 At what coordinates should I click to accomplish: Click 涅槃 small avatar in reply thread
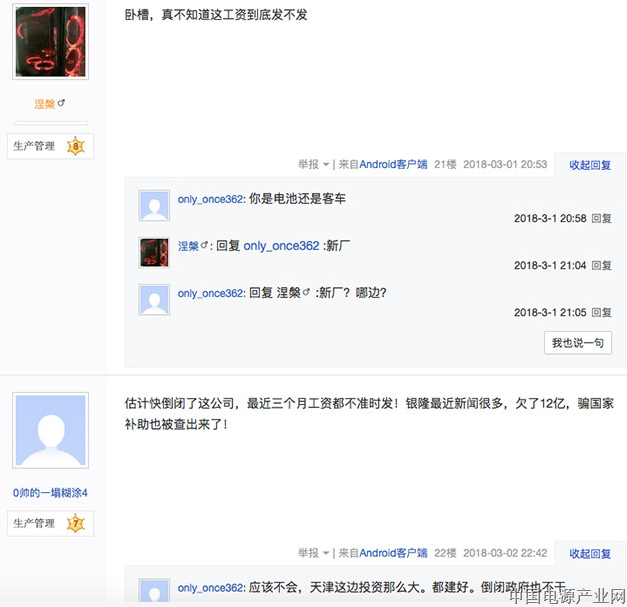tap(154, 252)
